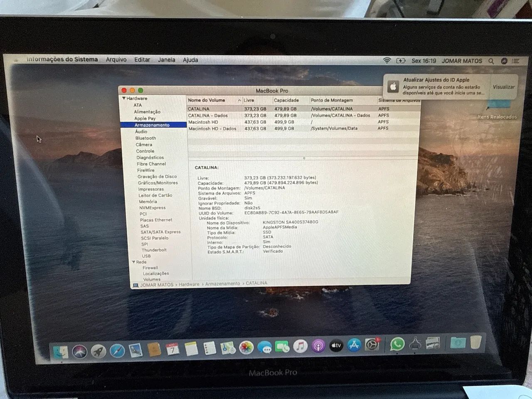Open WhatsApp icon in the Dock
532x399 pixels.
(397, 344)
